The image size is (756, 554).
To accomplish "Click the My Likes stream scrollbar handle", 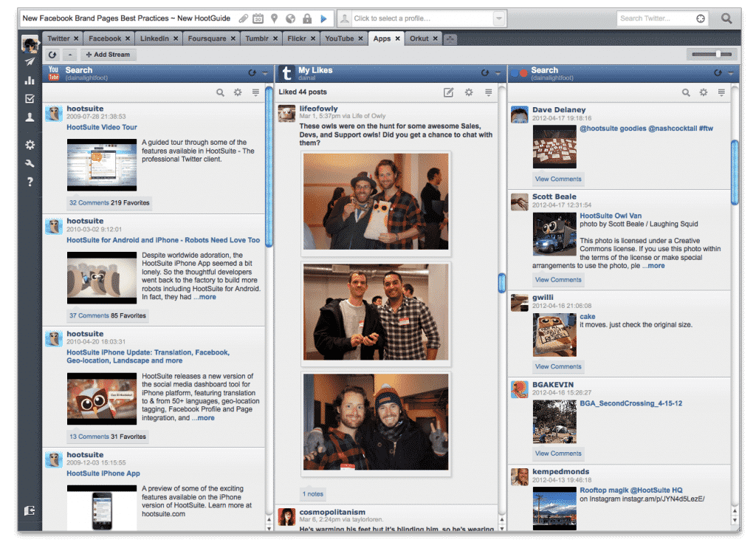I will (502, 283).
